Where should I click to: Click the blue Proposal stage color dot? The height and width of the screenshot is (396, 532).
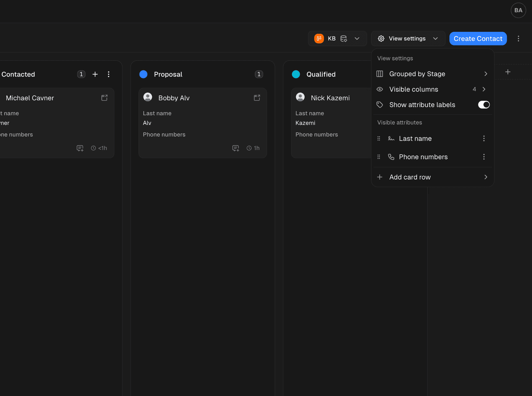[144, 74]
